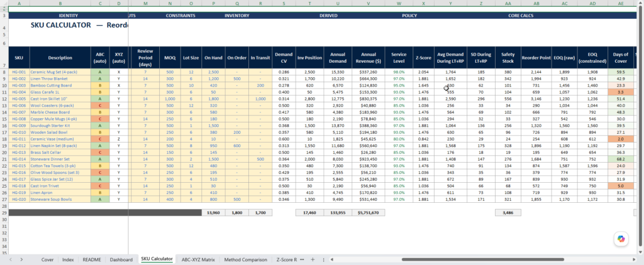
Task: Add a new sheet with plus icon
Action: [313, 260]
